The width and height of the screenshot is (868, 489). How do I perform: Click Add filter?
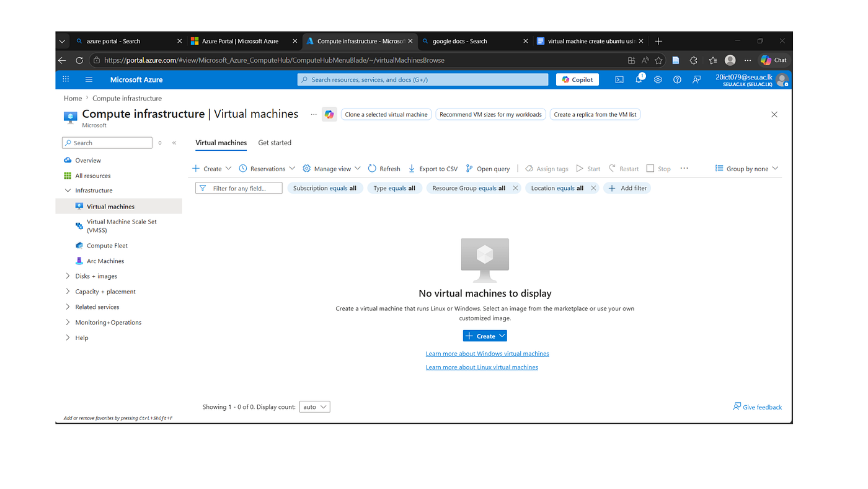[627, 188]
